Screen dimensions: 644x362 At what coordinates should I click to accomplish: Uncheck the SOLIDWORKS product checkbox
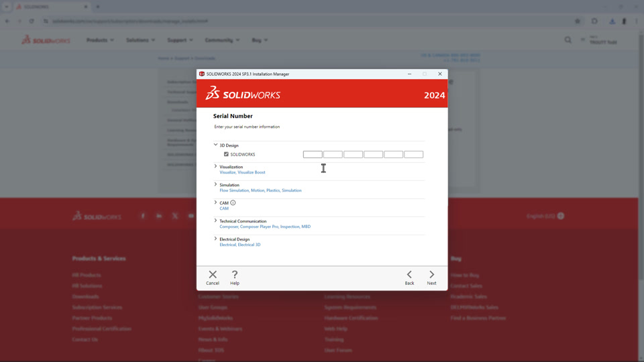tap(226, 154)
